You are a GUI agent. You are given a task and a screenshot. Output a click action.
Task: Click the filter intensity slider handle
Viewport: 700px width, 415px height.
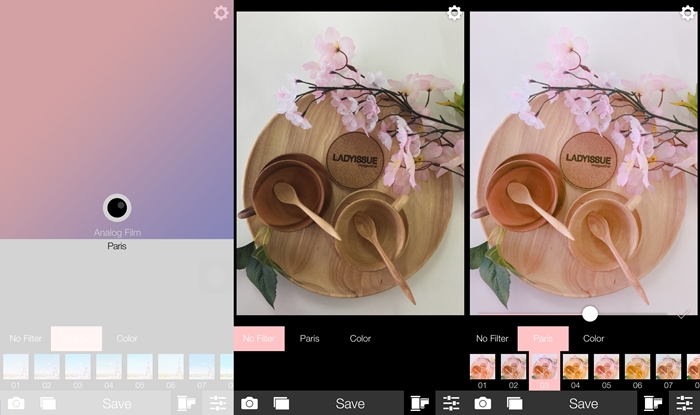coord(590,314)
